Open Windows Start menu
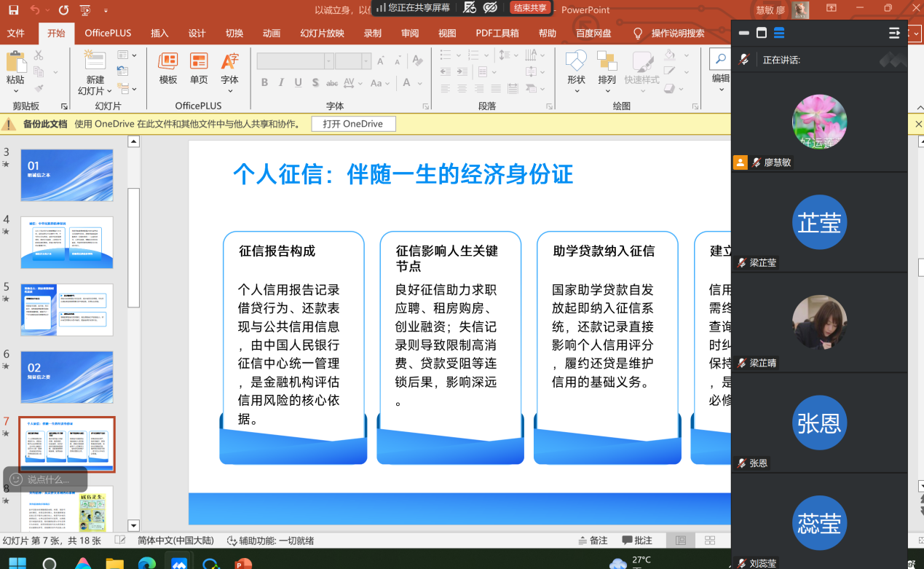Viewport: 924px width, 569px height. (17, 563)
